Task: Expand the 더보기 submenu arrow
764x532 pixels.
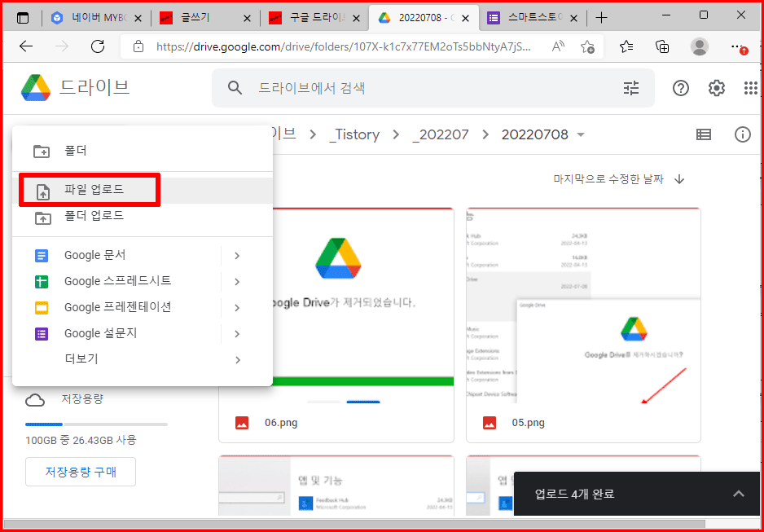Action: (x=237, y=360)
